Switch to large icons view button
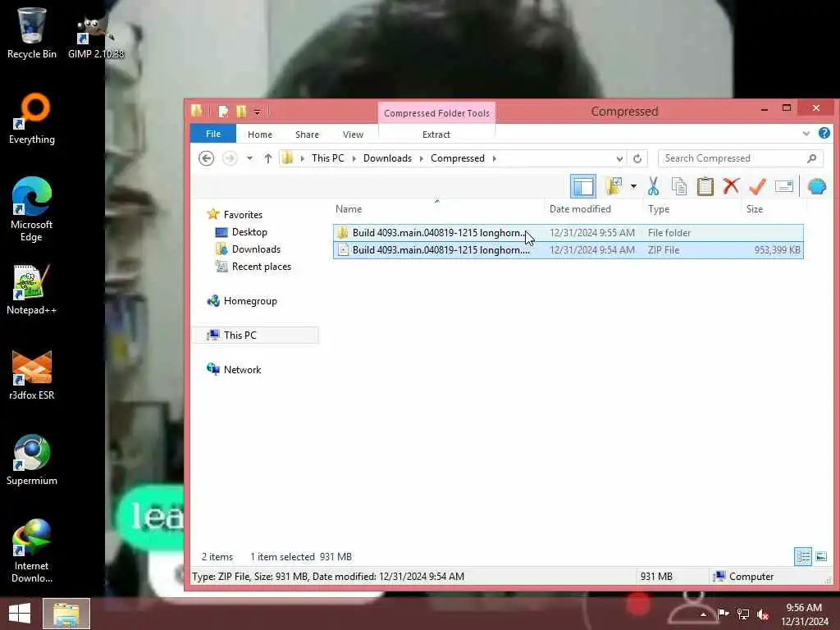Viewport: 840px width, 630px height. (821, 557)
